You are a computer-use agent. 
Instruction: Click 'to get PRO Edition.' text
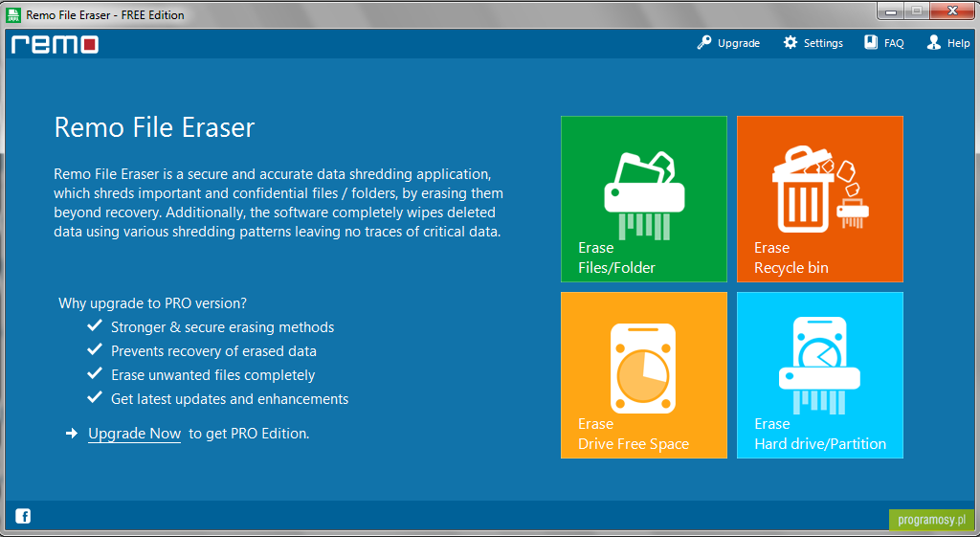[250, 434]
